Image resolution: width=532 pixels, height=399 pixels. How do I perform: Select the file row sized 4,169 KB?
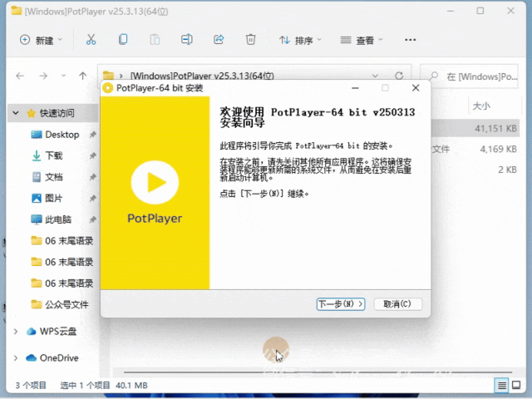(475, 149)
